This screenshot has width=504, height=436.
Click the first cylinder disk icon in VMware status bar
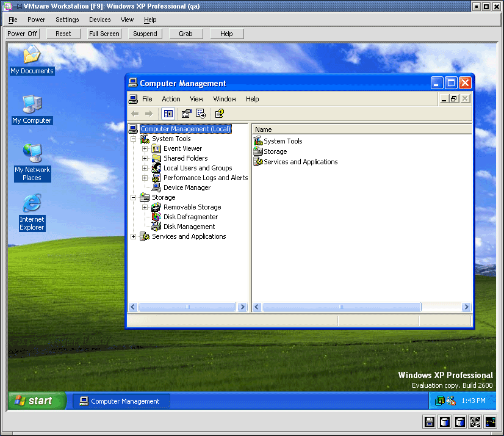[445, 421]
